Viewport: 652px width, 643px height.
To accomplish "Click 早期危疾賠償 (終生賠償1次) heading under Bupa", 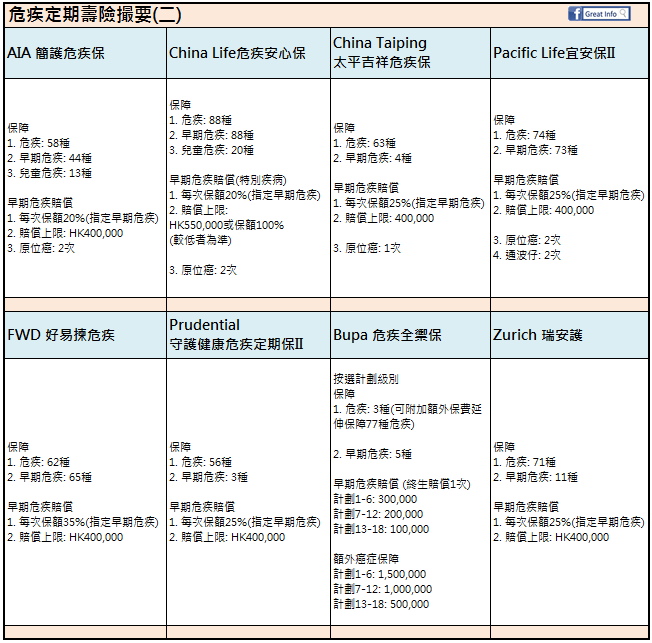I will tap(402, 485).
